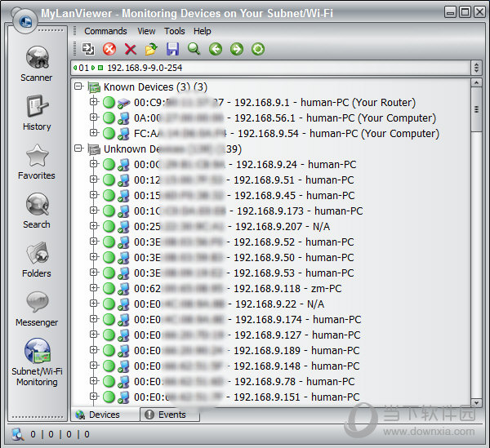Select the 192.168.9.50 human-PC row

[x=244, y=258]
